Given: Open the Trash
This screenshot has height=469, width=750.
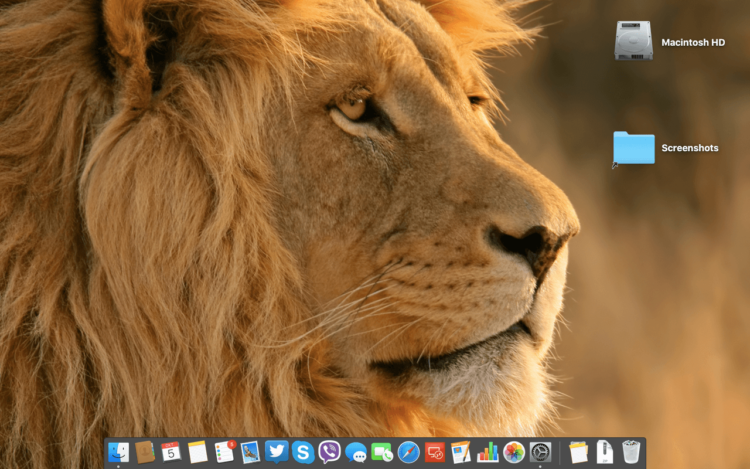Looking at the screenshot, I should pyautogui.click(x=631, y=452).
